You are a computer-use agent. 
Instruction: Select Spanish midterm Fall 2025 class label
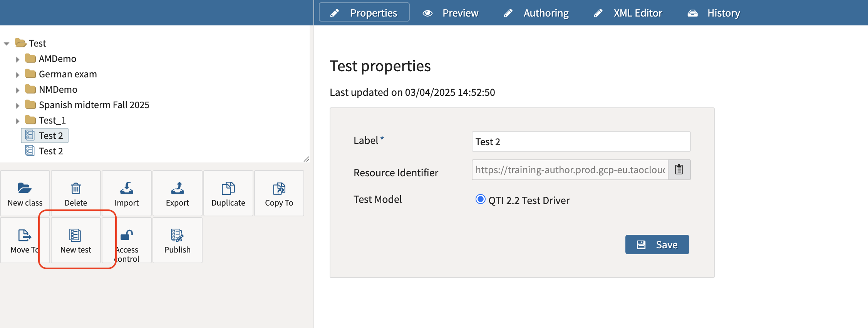(94, 105)
